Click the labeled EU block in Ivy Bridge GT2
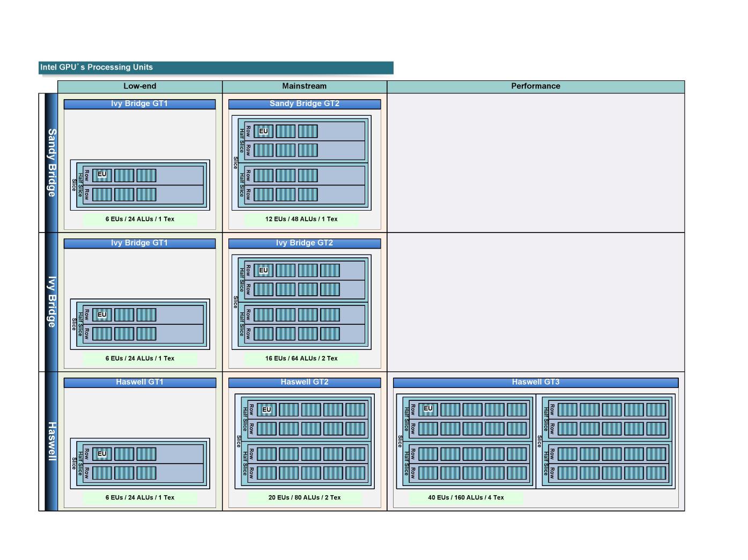Image resolution: width=748 pixels, height=560 pixels. [263, 271]
